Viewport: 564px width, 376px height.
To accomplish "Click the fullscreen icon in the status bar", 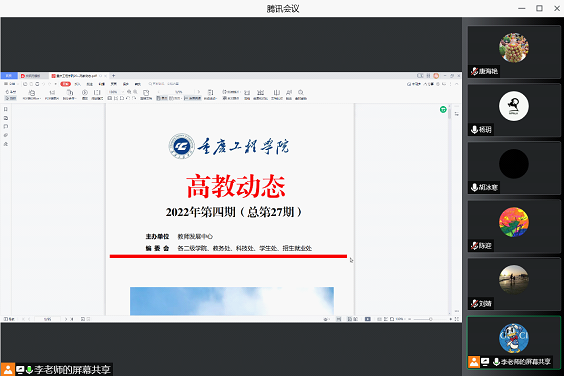I will 456,319.
